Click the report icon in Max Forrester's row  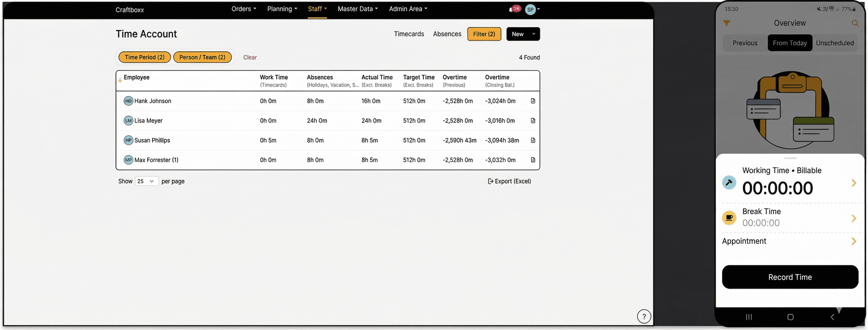click(x=533, y=160)
